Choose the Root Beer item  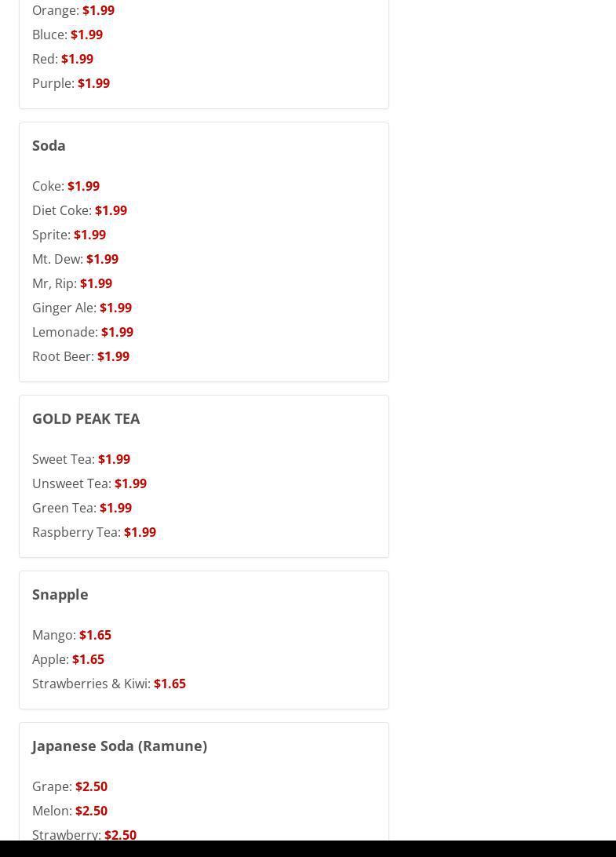tap(63, 356)
